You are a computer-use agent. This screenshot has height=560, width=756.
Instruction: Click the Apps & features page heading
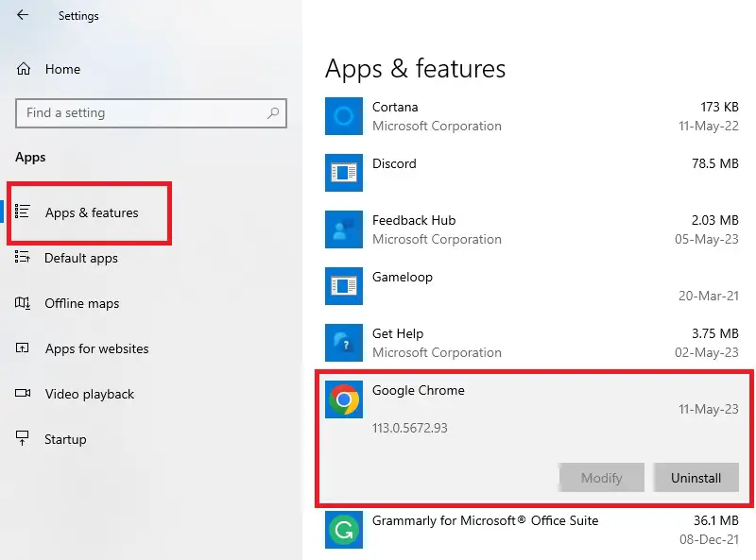[x=415, y=69]
